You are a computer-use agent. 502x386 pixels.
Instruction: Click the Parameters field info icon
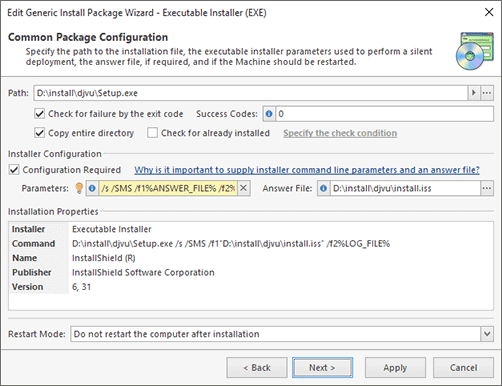click(x=92, y=188)
